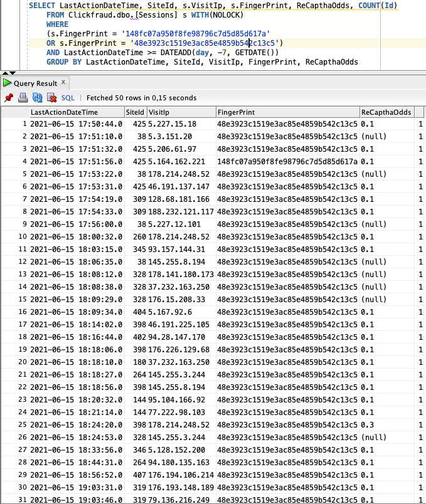Click the ReCapthaOdds column header

(386, 112)
